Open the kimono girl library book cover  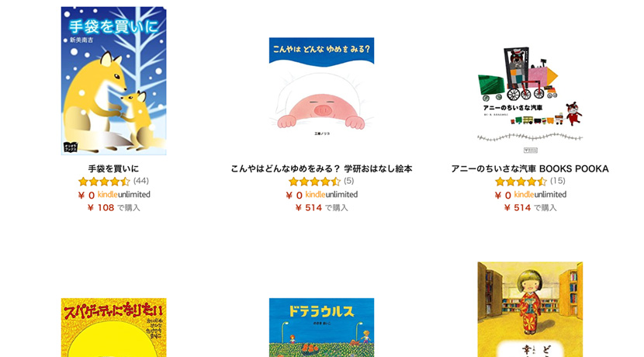530,310
